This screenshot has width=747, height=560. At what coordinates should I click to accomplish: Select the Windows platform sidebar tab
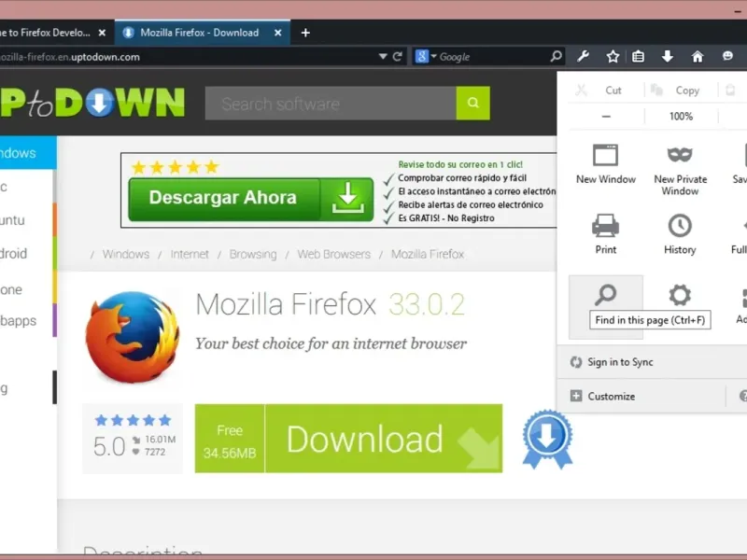[x=28, y=153]
